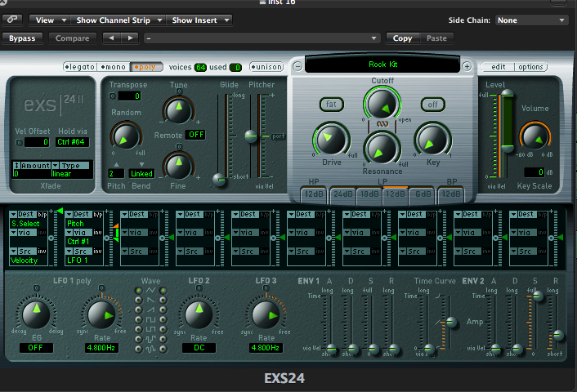Click the Cutoff knob
This screenshot has width=577, height=392.
click(382, 104)
